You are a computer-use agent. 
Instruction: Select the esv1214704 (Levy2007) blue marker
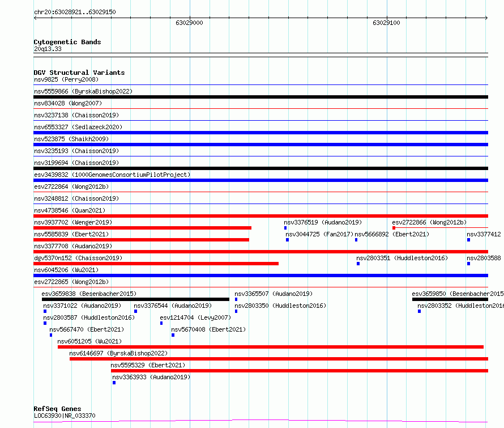[161, 323]
